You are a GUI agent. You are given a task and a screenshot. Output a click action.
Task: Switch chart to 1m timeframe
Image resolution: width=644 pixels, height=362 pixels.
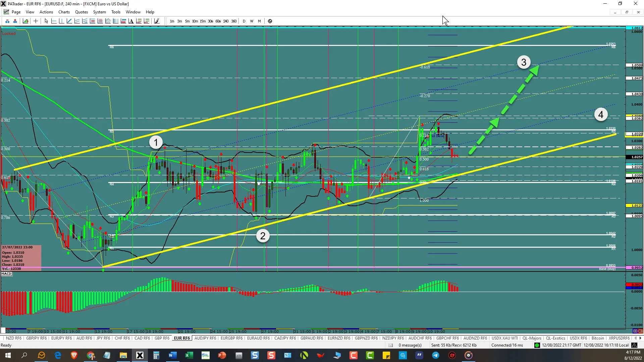[172, 21]
